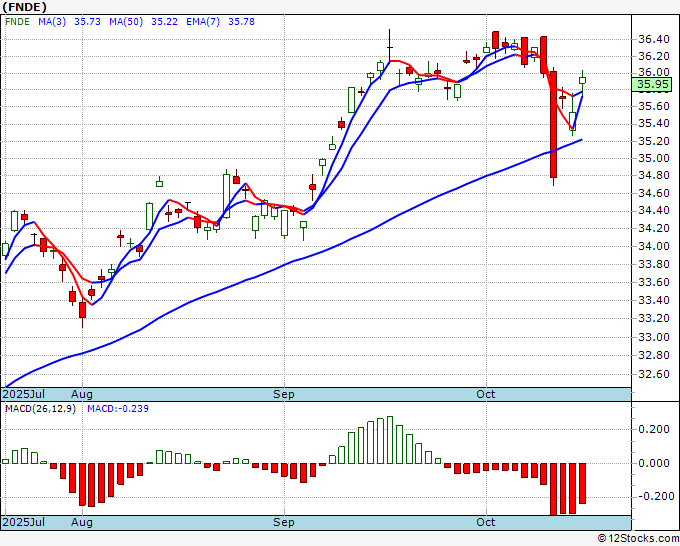
Task: Click the MA(50) legend label
Action: pyautogui.click(x=126, y=22)
